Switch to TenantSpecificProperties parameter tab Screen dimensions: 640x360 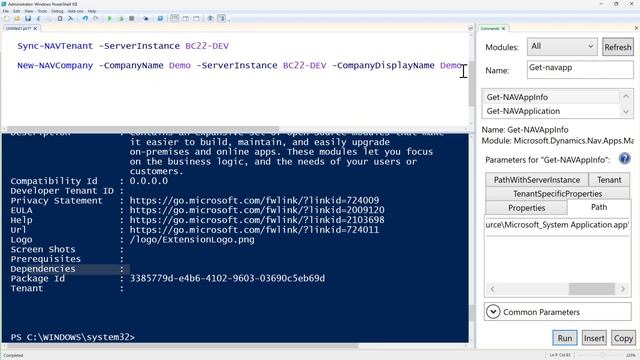[x=558, y=193]
